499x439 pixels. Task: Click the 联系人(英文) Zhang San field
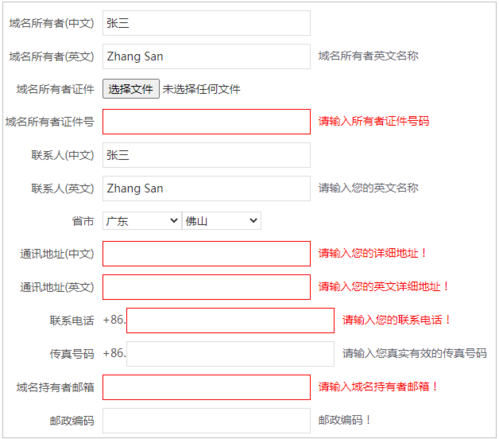206,188
